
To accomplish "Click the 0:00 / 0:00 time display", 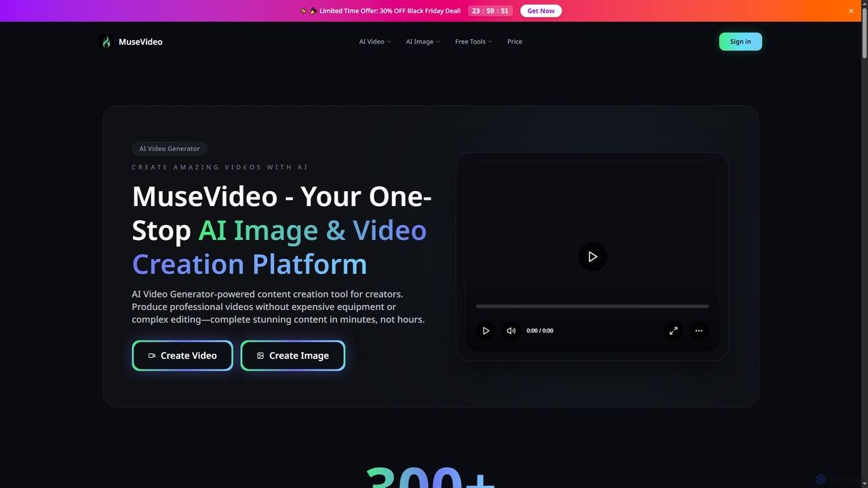I will pos(540,331).
